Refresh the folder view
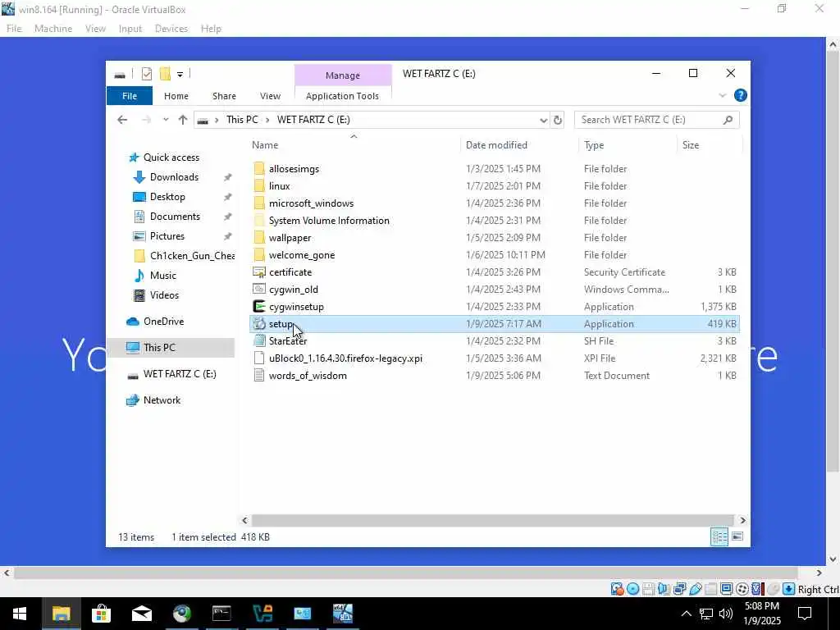The image size is (840, 630). click(558, 120)
